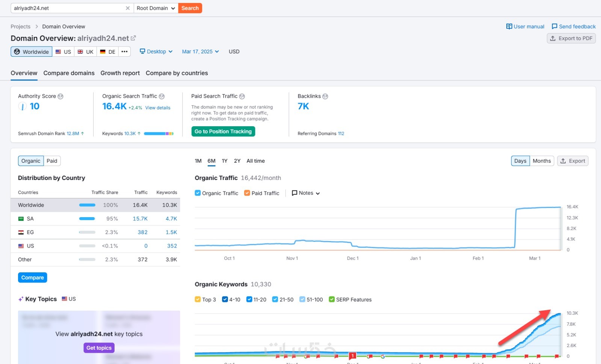Open the Growth report tab
Viewport: 601px width, 364px height.
click(120, 73)
